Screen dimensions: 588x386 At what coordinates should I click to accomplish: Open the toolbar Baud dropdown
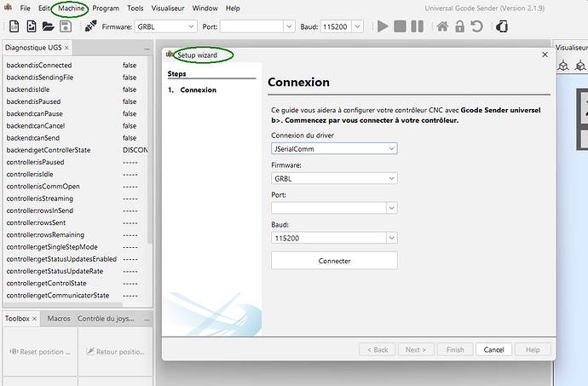click(357, 26)
